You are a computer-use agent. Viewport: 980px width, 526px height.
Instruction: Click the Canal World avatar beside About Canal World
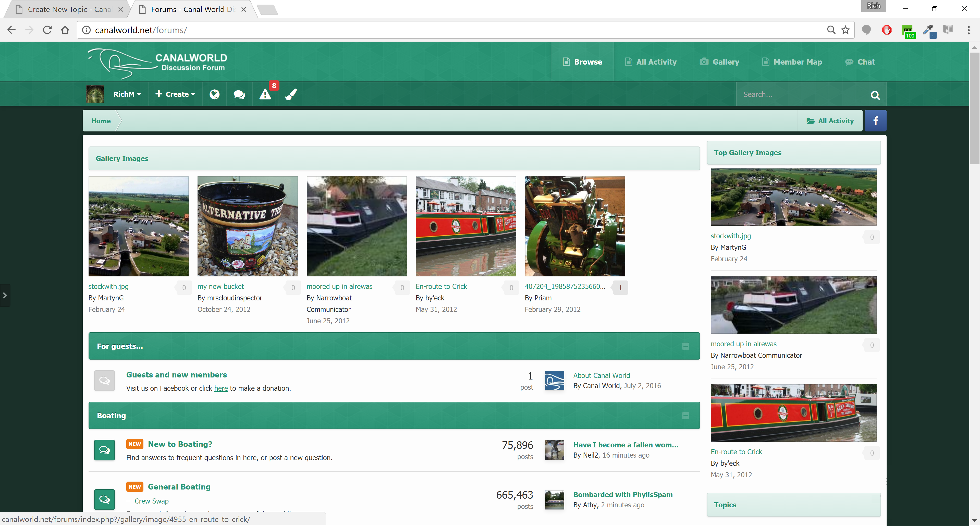[x=554, y=380]
